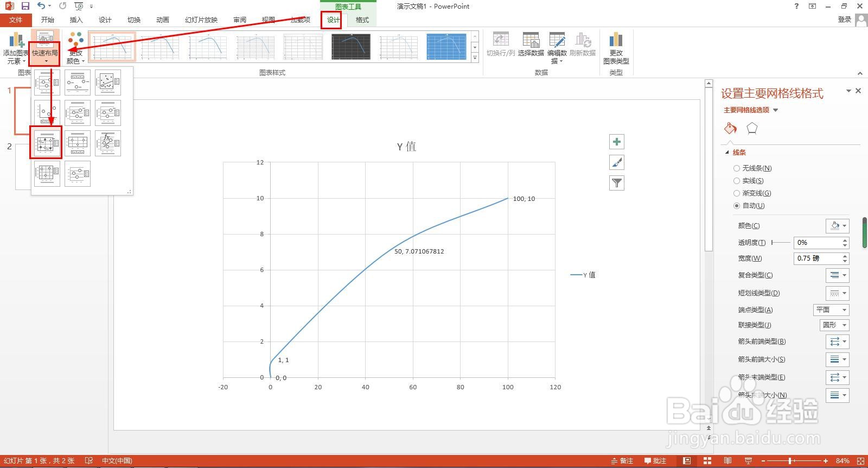Open Change Colors palette
Viewport: 868px width, 468px height.
[76, 48]
